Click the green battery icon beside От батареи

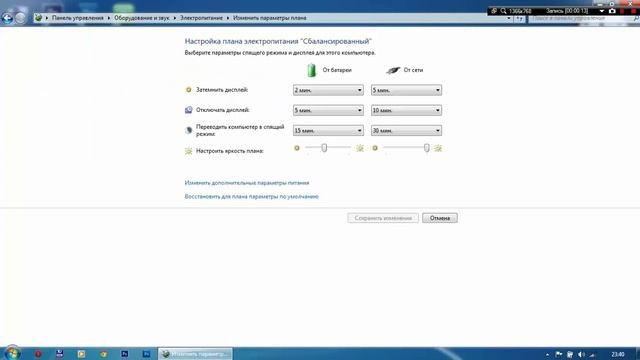311,70
